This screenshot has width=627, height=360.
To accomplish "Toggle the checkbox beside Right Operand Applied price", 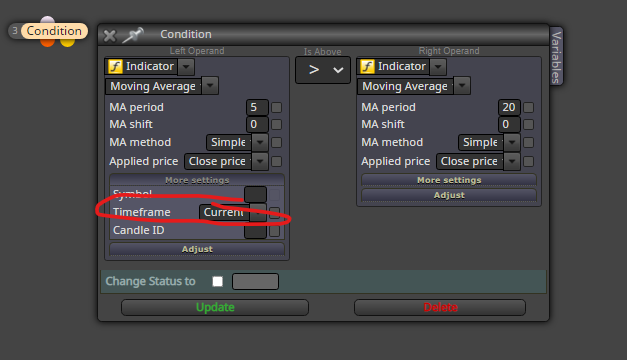I will coord(528,162).
